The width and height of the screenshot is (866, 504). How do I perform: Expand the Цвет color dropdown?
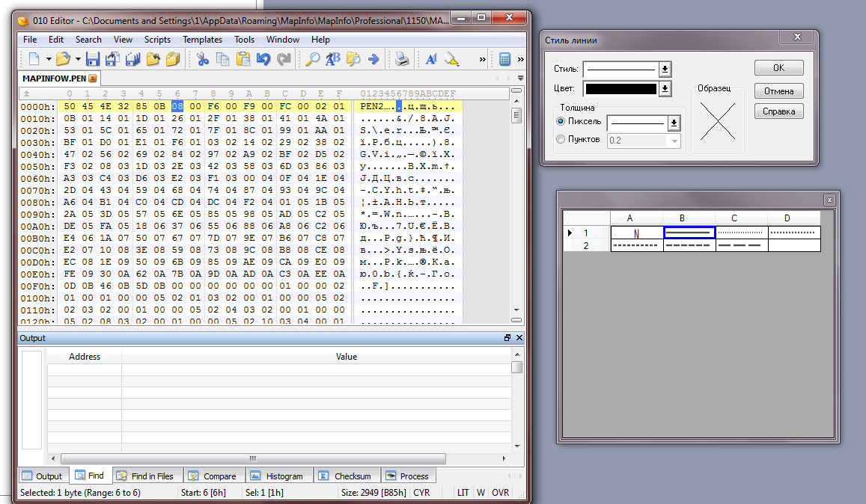tap(665, 87)
